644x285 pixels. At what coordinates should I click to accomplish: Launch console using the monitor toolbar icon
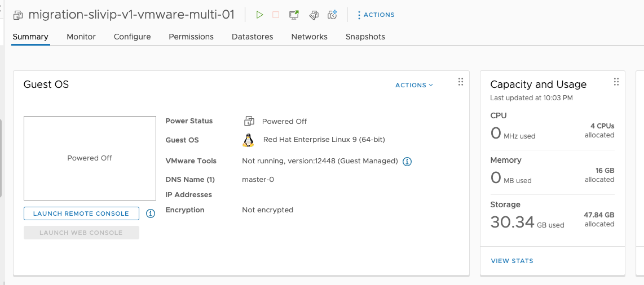click(294, 15)
